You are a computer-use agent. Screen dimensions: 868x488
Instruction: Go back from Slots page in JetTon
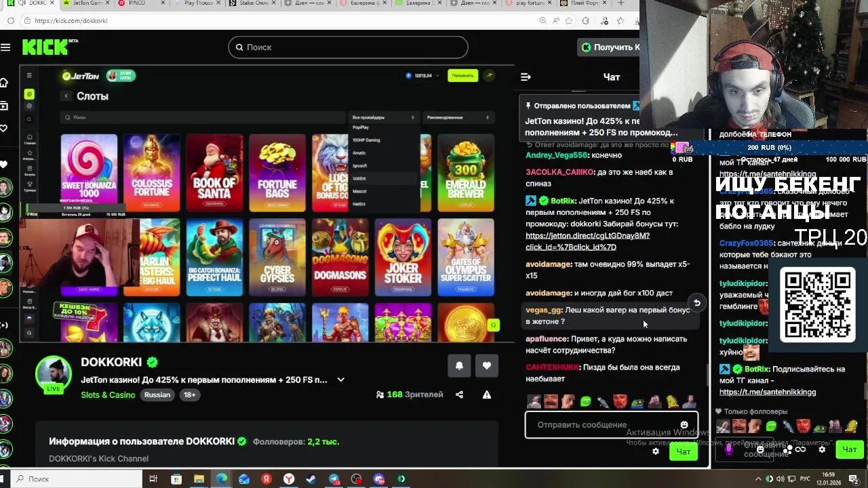tap(66, 96)
